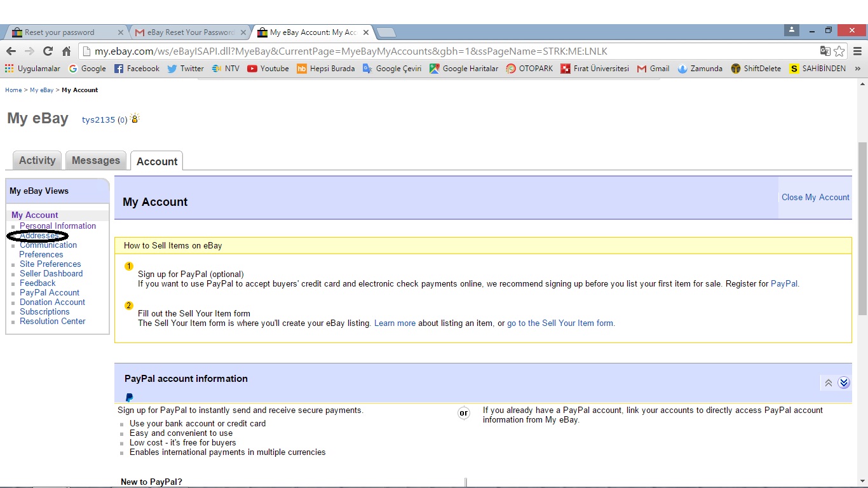
Task: Switch to the eBay Reset Your Password Gmail tab
Action: pyautogui.click(x=191, y=32)
